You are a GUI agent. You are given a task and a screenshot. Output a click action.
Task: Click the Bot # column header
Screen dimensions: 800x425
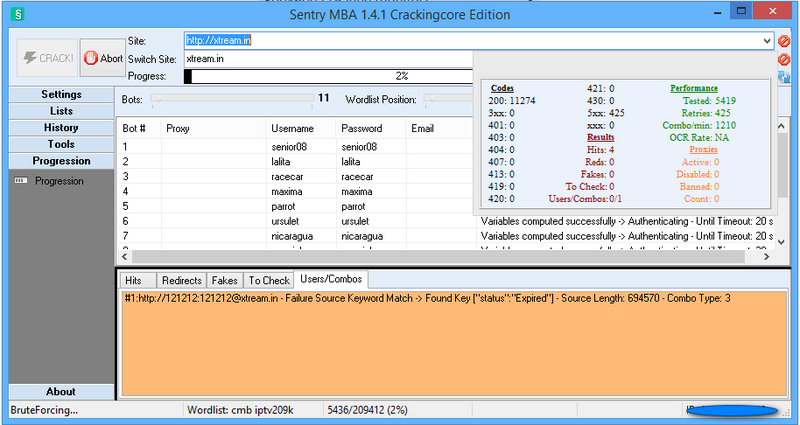[x=139, y=129]
